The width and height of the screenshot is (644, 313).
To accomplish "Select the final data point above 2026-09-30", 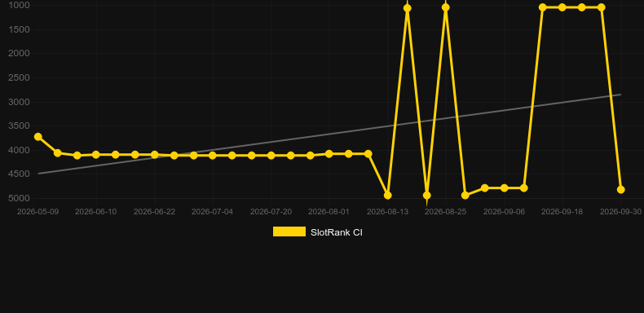I will coord(620,190).
